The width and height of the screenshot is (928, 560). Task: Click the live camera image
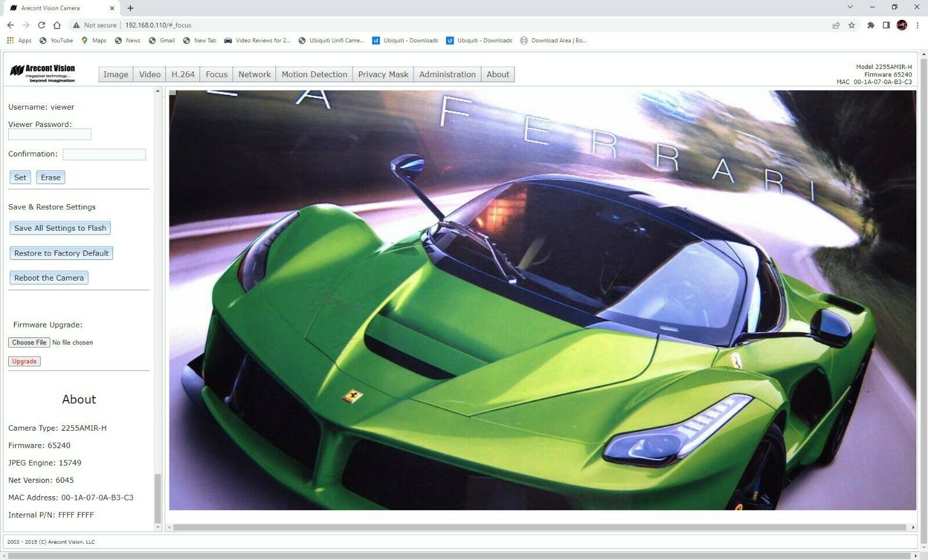[x=542, y=300]
